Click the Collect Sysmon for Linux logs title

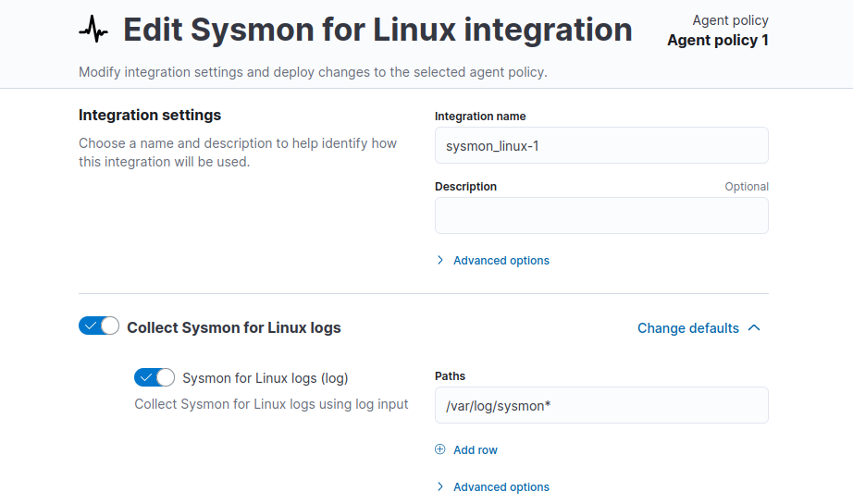click(234, 328)
